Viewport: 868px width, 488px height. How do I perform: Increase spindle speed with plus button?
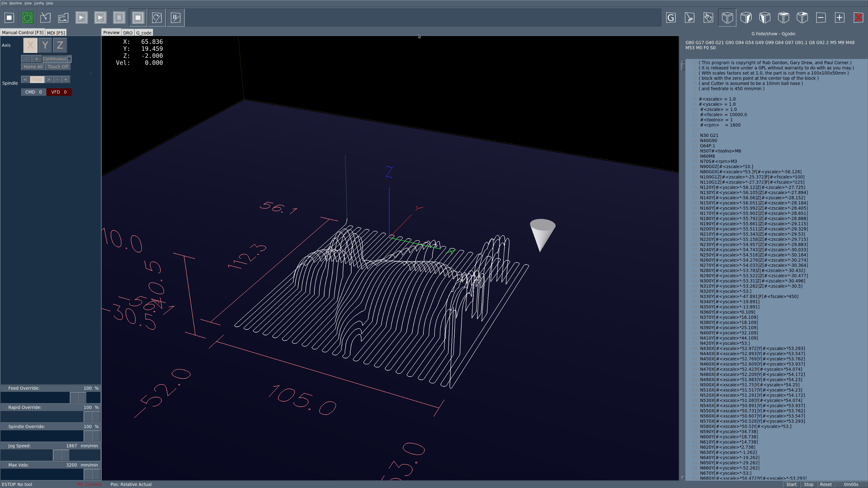(66, 79)
